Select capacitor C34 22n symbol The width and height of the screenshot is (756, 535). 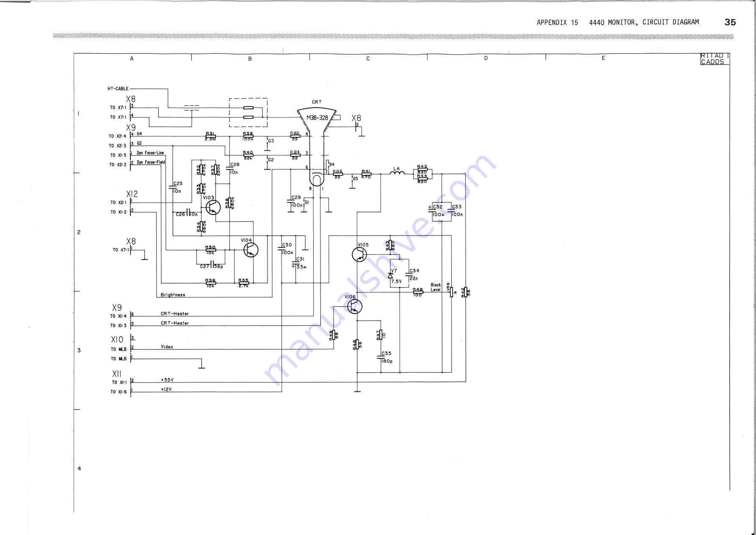[x=409, y=274]
